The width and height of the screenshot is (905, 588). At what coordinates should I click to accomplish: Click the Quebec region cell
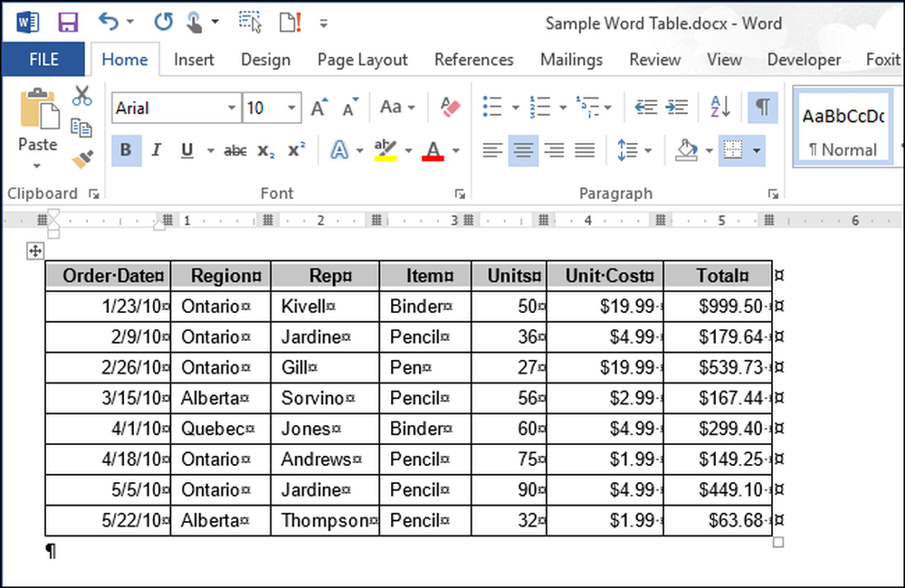pos(221,429)
